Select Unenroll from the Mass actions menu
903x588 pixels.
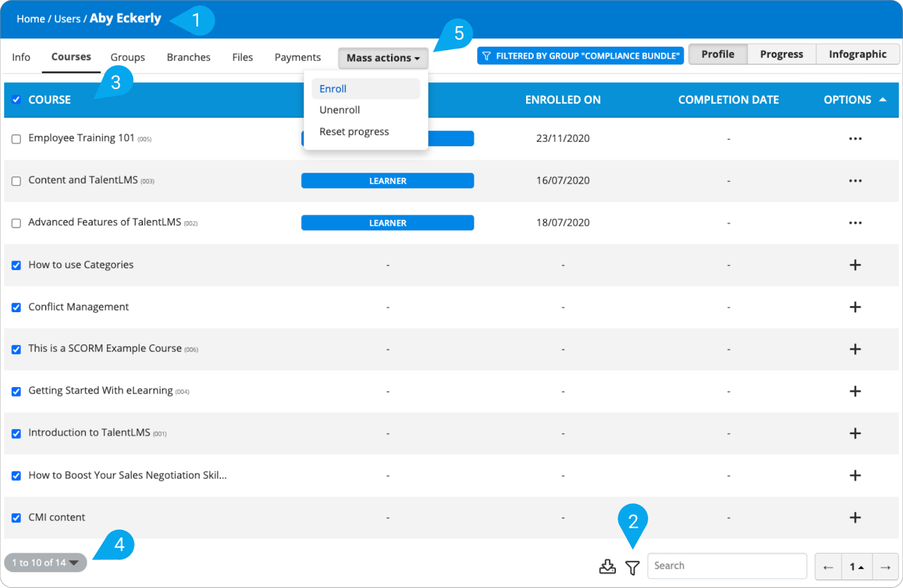point(340,110)
